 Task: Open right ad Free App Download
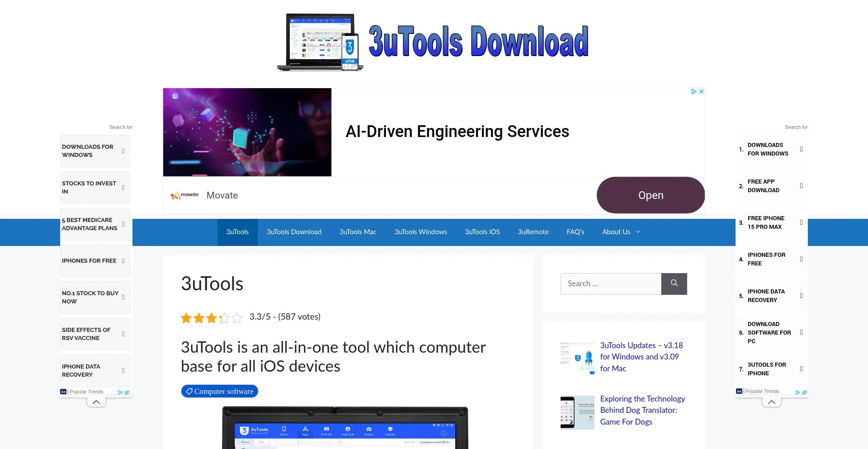tap(771, 186)
